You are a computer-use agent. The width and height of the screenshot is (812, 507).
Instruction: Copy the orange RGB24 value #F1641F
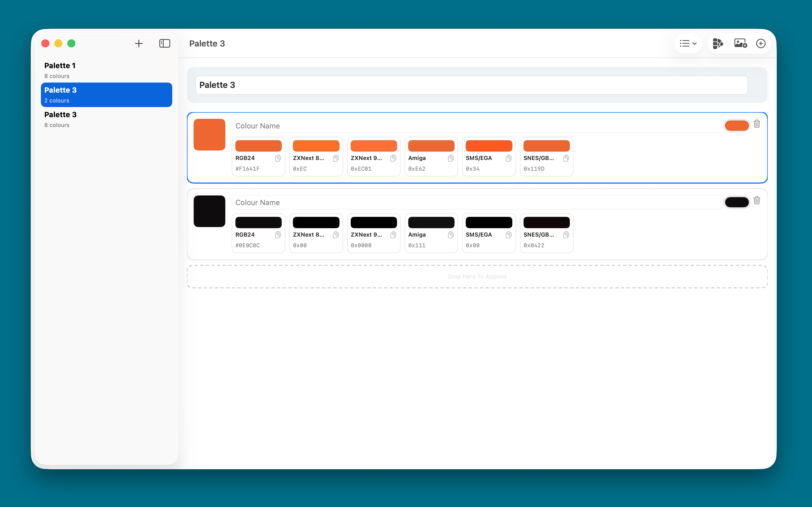click(x=278, y=158)
